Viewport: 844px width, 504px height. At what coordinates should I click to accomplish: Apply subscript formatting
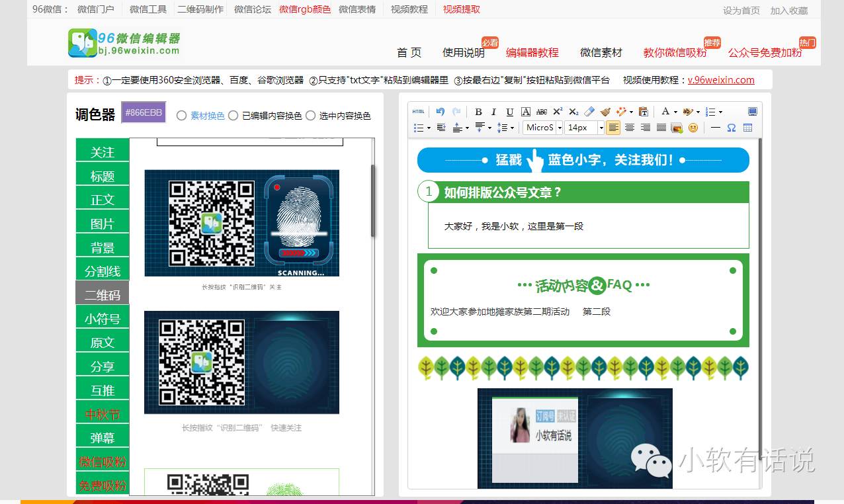tap(573, 112)
